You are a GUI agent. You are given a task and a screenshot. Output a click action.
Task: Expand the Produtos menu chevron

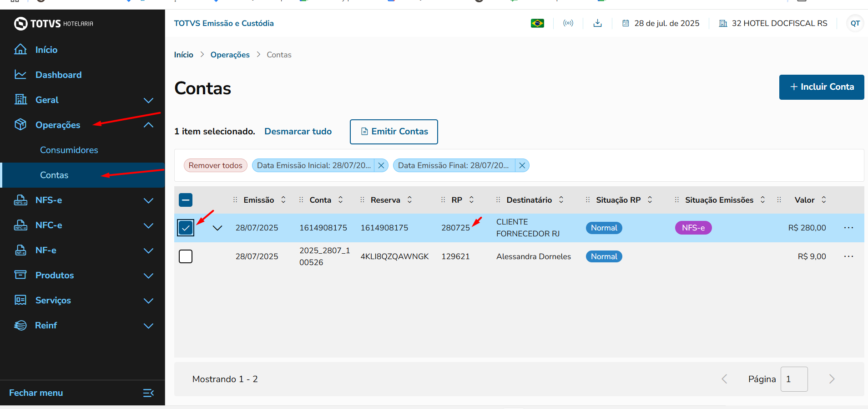(x=148, y=276)
